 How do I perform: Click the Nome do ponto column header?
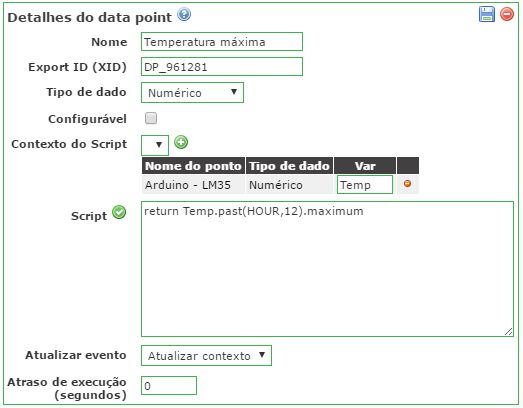(193, 166)
